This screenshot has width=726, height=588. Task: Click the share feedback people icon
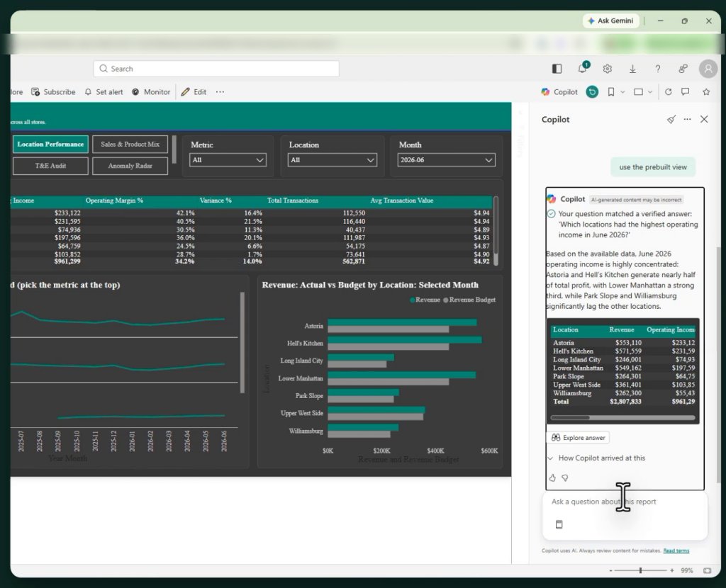(683, 69)
